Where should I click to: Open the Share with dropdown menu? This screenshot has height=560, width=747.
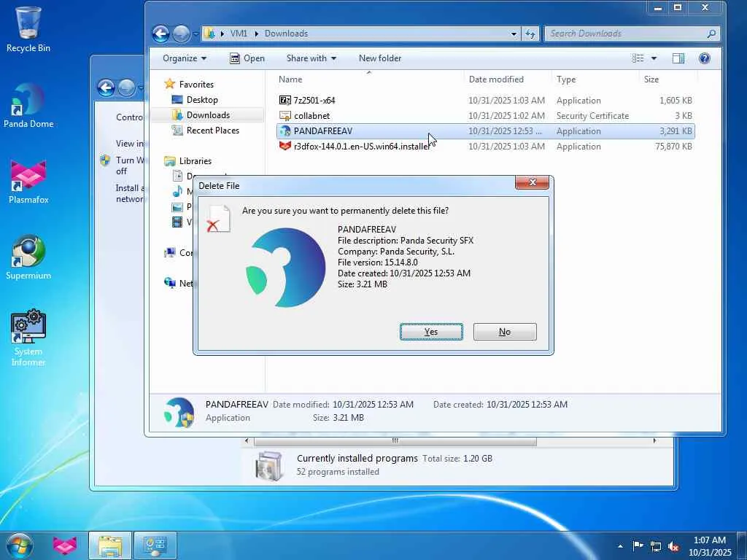tap(311, 58)
